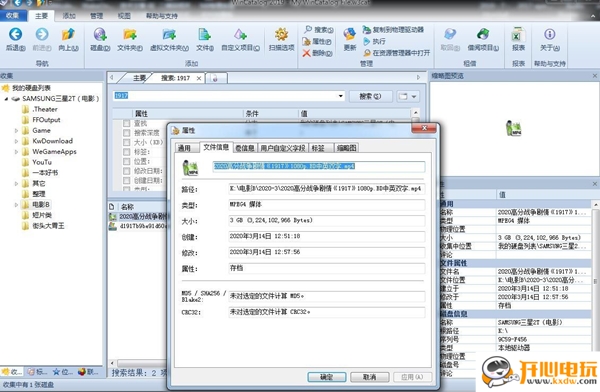This screenshot has height=392, width=600.
Task: Click the 搜索 search ribbon icon
Action: tap(308, 29)
